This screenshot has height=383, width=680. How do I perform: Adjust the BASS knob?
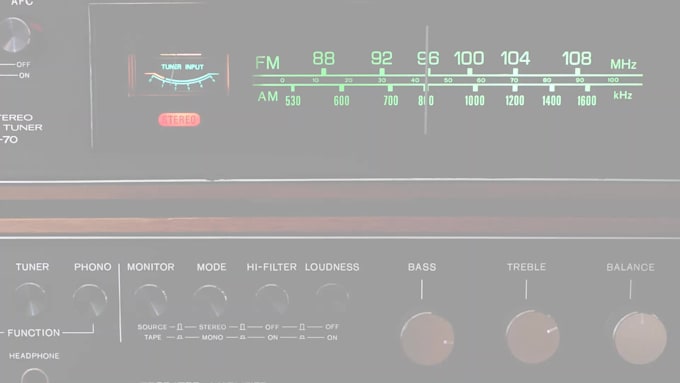click(x=428, y=339)
